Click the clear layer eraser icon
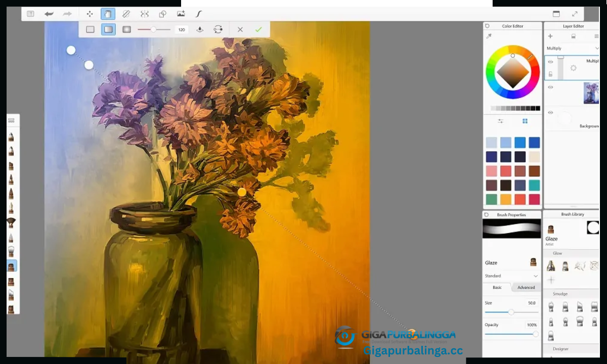This screenshot has height=364, width=607. point(573,36)
